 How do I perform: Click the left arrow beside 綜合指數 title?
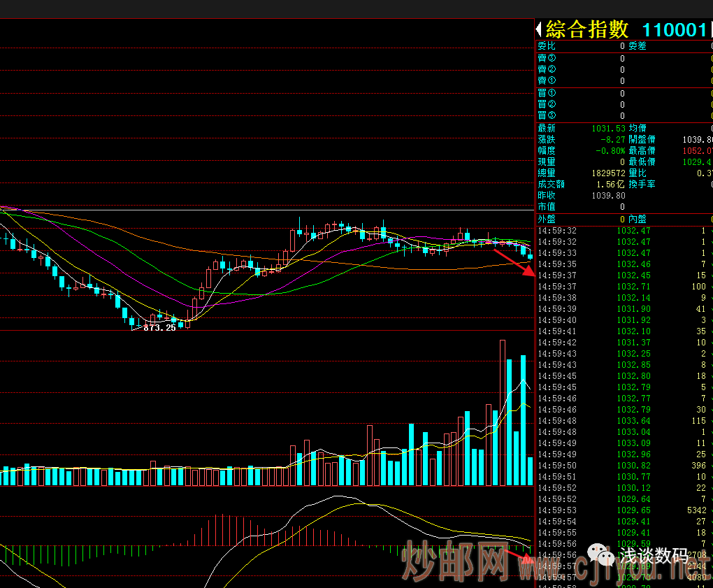539,29
